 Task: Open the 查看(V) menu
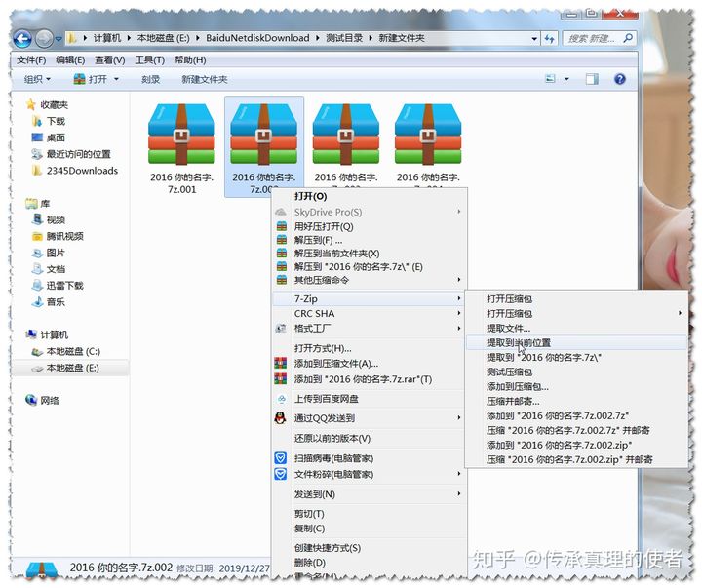click(x=109, y=60)
